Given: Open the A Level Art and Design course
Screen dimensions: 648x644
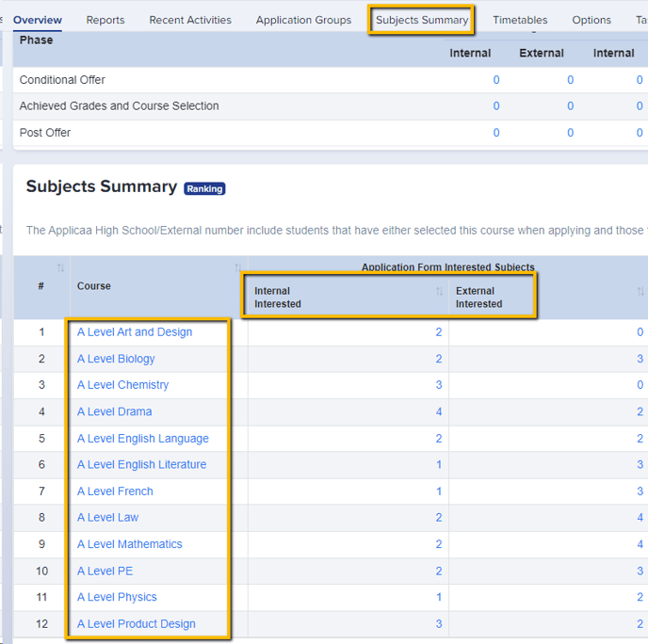Looking at the screenshot, I should pyautogui.click(x=135, y=332).
